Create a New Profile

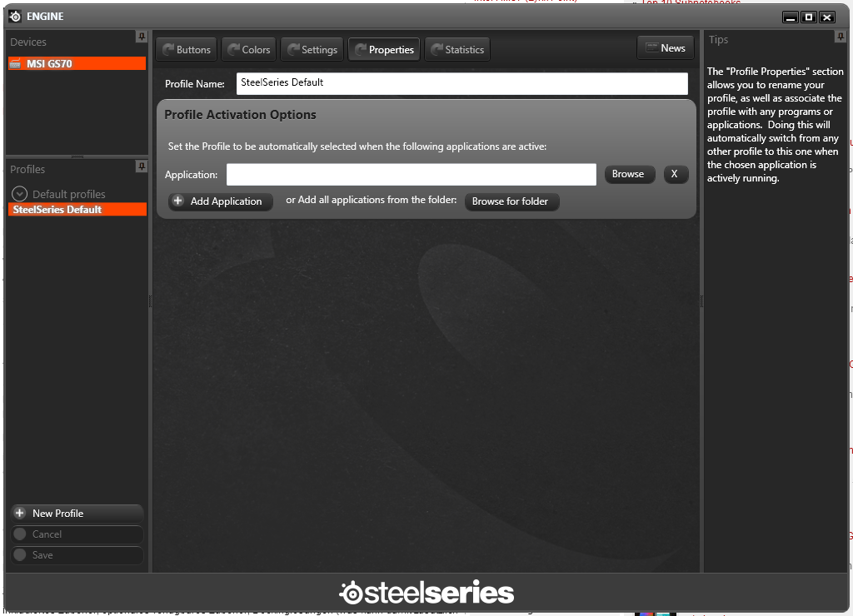click(77, 514)
